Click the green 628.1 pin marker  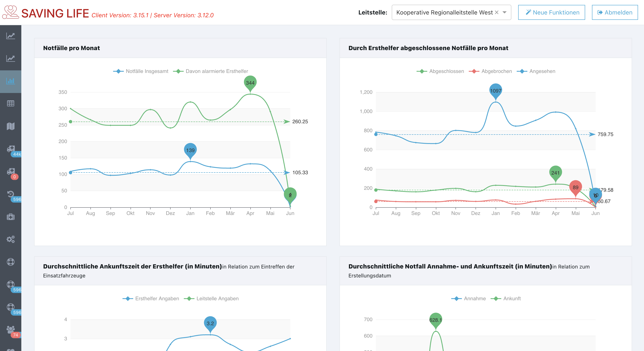point(436,320)
